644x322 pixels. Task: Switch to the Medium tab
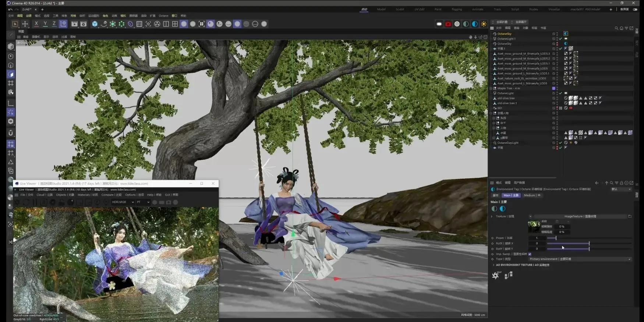pyautogui.click(x=532, y=195)
